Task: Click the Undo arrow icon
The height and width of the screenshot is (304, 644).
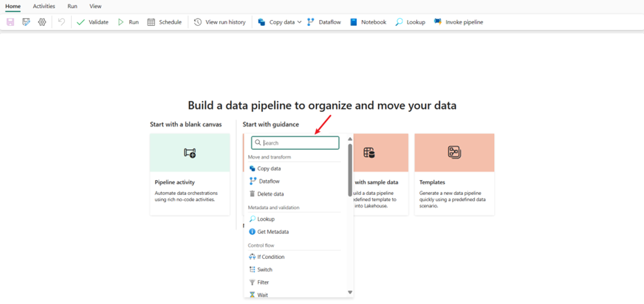Action: 62,22
